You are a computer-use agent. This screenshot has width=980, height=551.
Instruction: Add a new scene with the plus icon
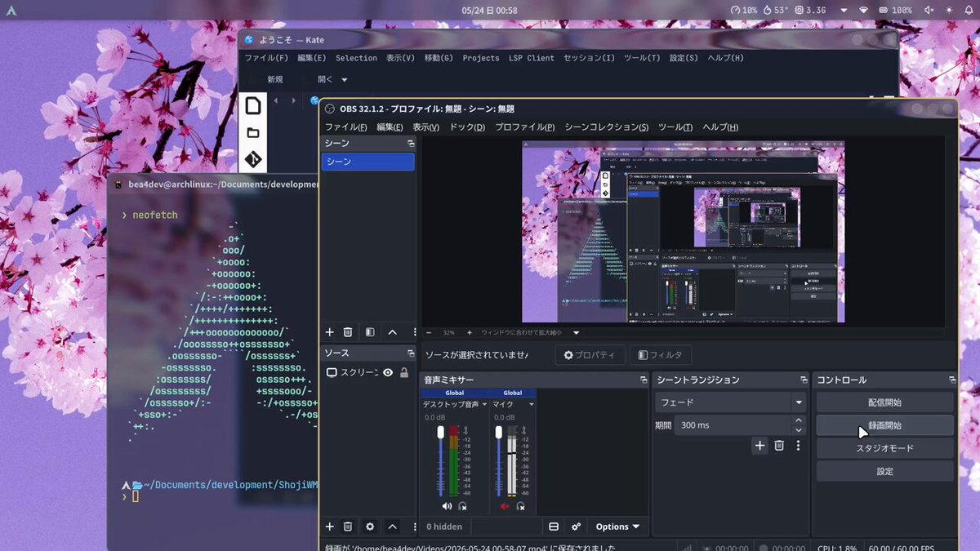[x=330, y=332]
